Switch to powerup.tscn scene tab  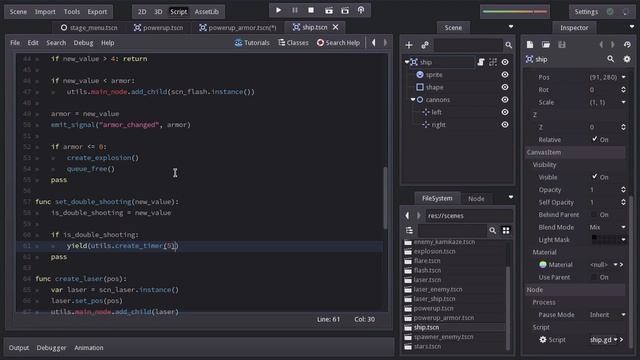(x=158, y=27)
